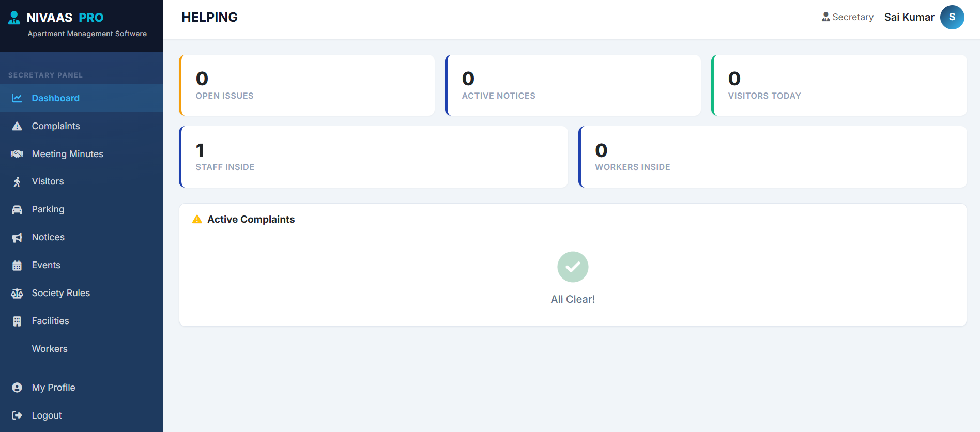Click the green All Clear checkmark
Image resolution: width=980 pixels, height=432 pixels.
(x=573, y=267)
